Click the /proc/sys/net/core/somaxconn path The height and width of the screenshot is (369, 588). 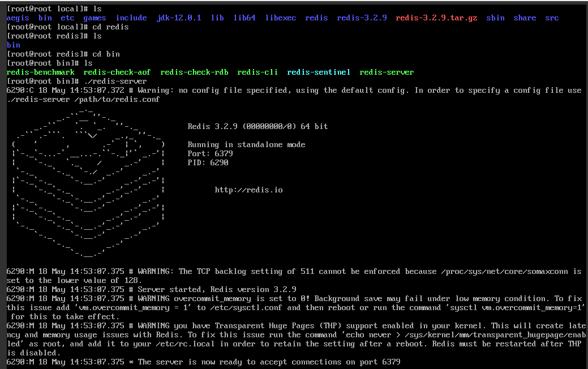504,272
